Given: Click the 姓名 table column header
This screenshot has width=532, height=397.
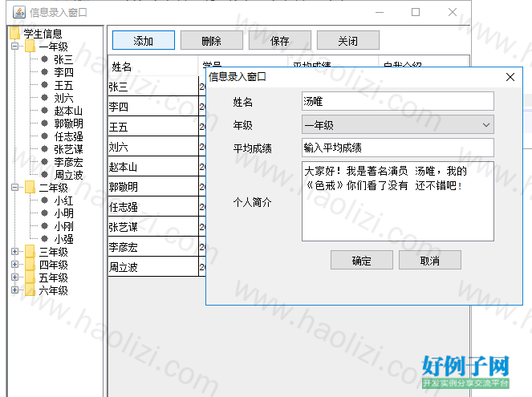Looking at the screenshot, I should point(153,66).
